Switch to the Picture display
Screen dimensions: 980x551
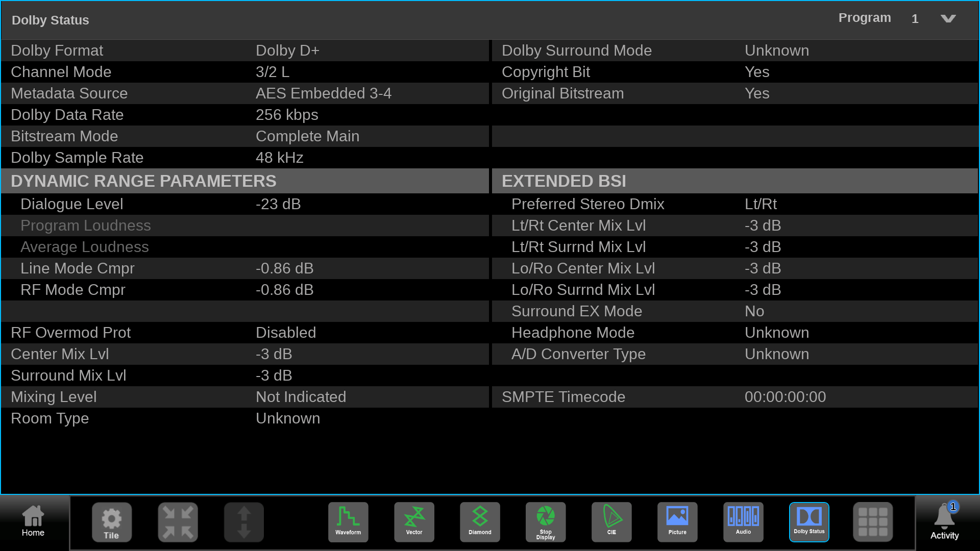(677, 521)
